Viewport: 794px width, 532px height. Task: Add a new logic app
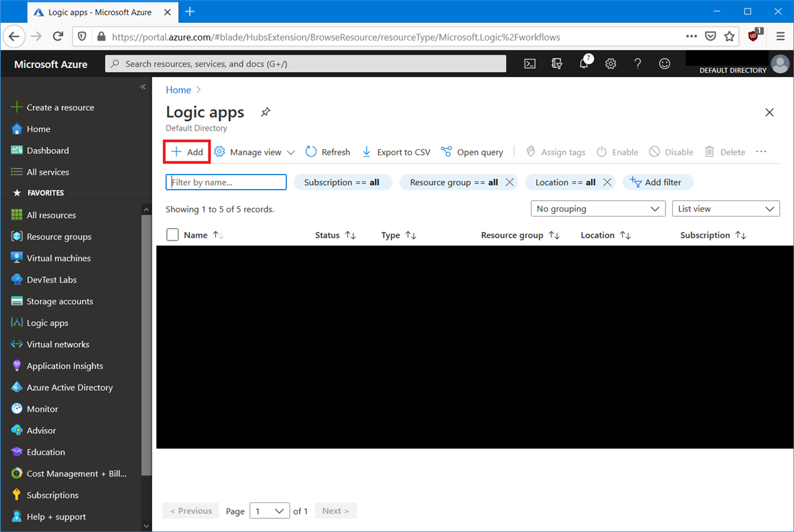click(187, 152)
